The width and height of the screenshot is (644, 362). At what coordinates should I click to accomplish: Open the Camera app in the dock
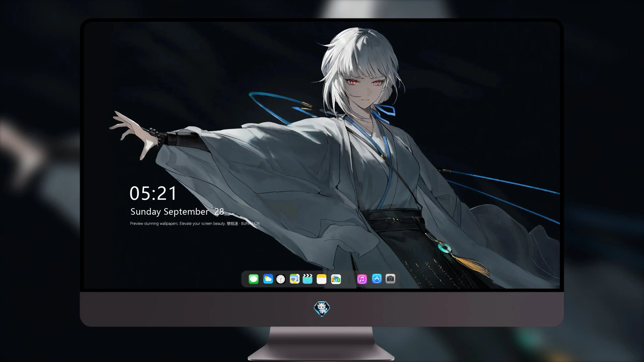(x=390, y=279)
